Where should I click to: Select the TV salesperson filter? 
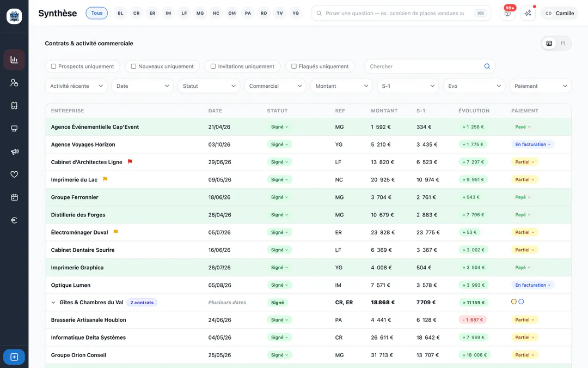point(280,13)
